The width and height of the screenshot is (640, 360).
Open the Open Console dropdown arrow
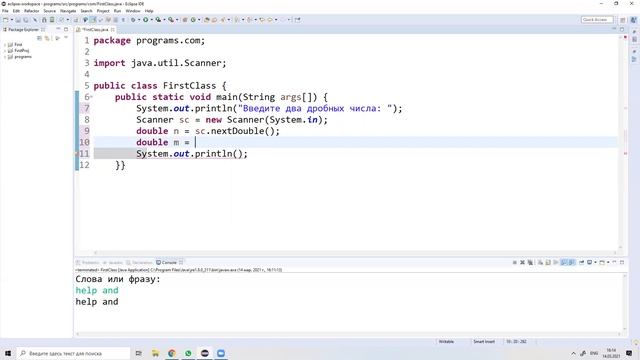608,262
